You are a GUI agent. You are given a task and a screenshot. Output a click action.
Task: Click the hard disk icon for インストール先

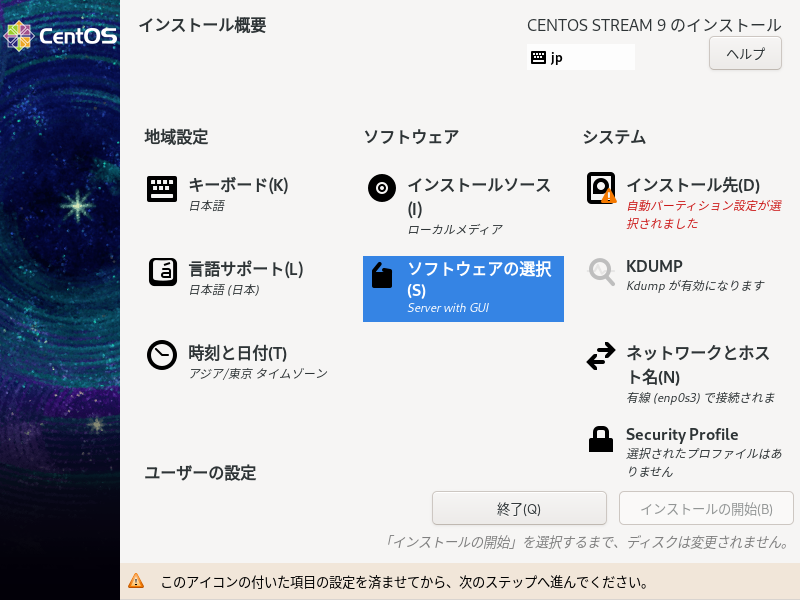click(601, 188)
